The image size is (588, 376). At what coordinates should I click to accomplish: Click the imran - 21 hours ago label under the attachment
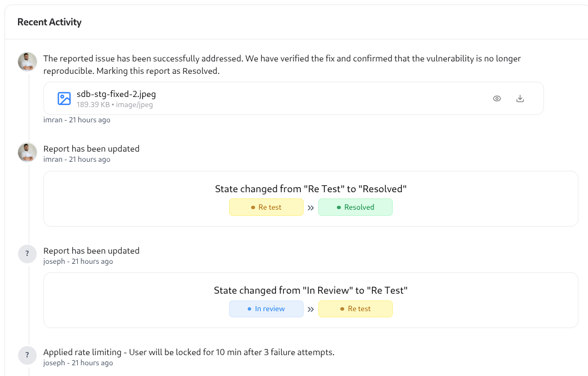[x=77, y=120]
